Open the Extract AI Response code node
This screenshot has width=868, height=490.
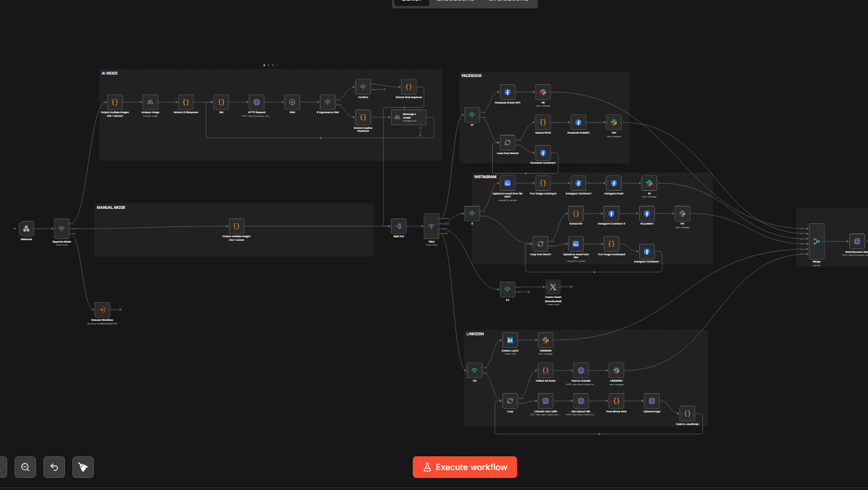point(186,102)
